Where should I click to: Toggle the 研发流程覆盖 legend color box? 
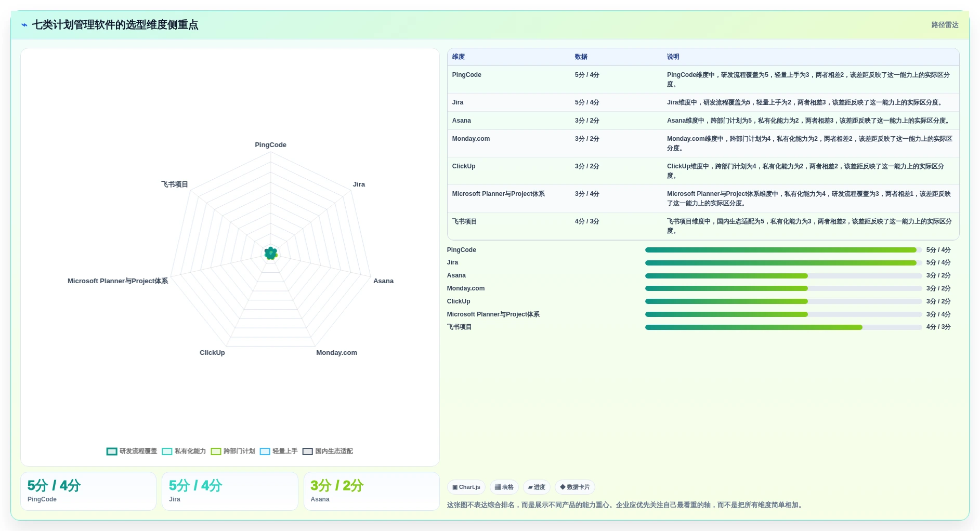click(x=112, y=452)
